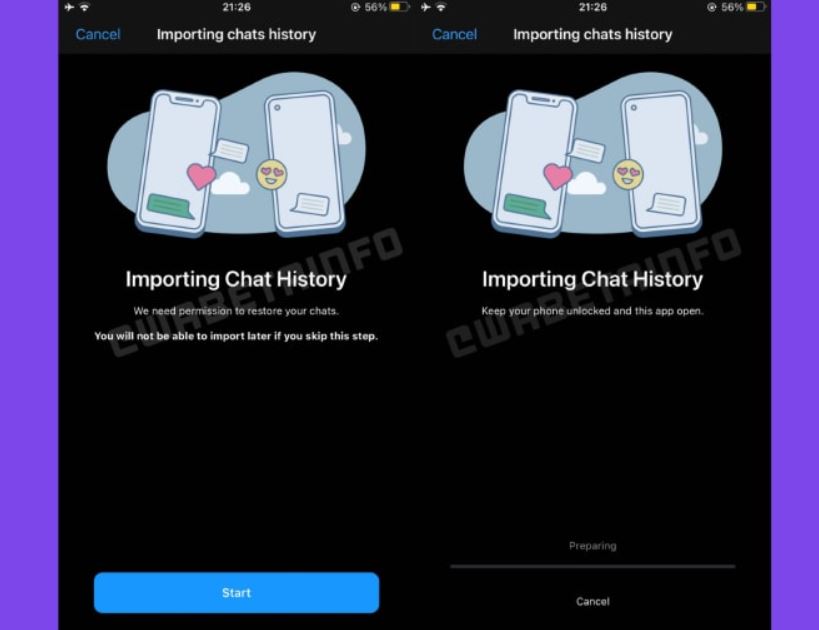Tap airplane mode icon in right status bar
Image resolution: width=819 pixels, height=630 pixels.
tap(426, 7)
